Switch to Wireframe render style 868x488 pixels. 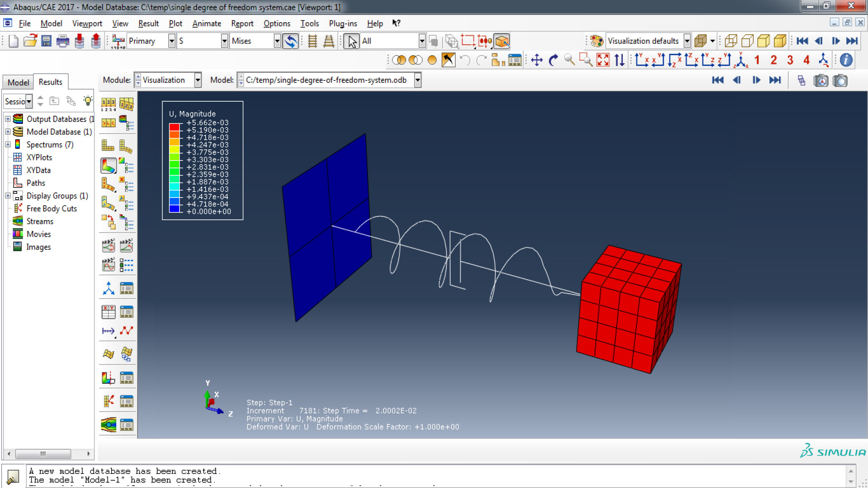click(731, 41)
